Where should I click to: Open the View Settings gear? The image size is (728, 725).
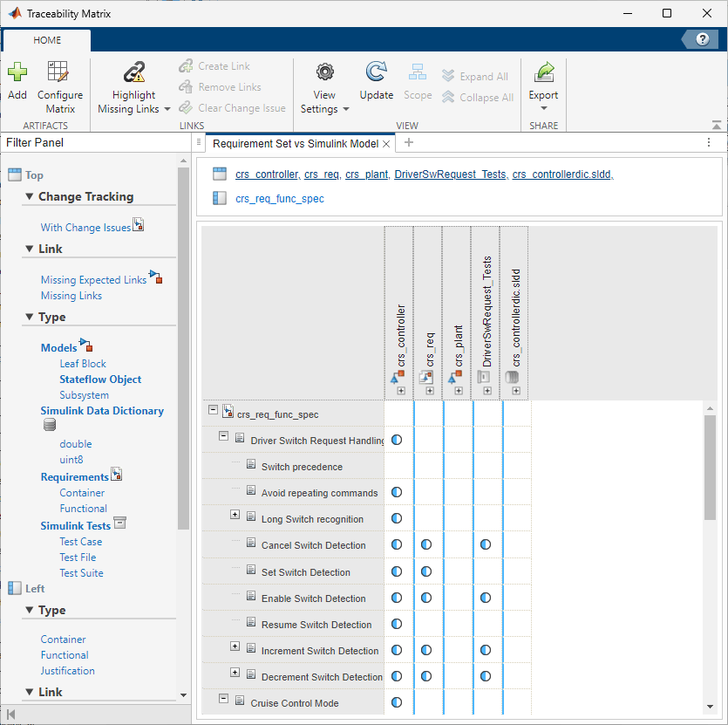click(324, 72)
